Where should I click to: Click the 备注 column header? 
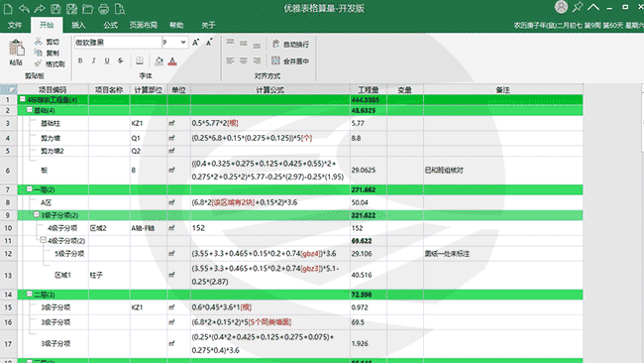[503, 89]
